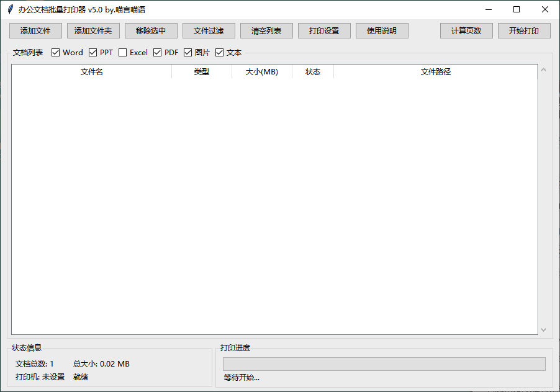Uncheck the 文本 text filter
Image resolution: width=560 pixels, height=392 pixels.
point(219,52)
